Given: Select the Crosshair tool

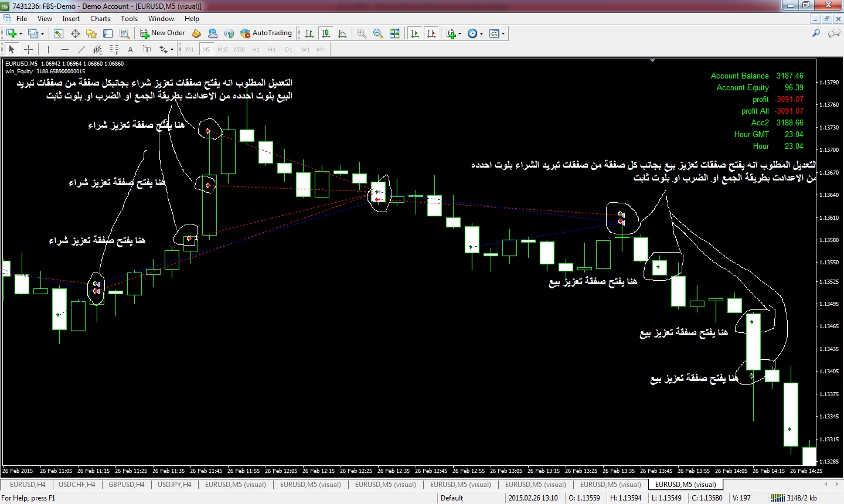Looking at the screenshot, I should click(28, 49).
